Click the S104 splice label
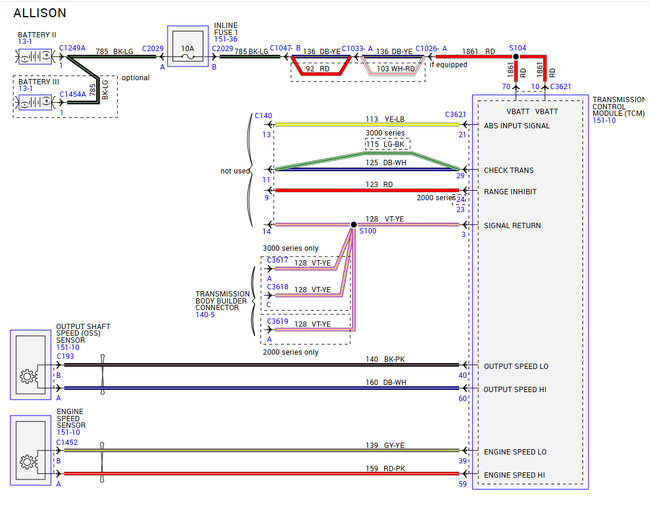The image size is (650, 505). tap(517, 48)
